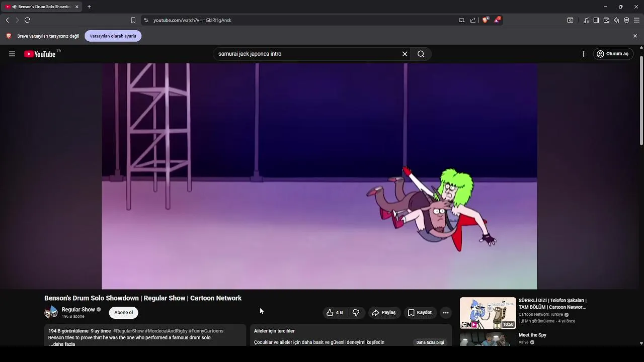Click the Paylaş share button
The width and height of the screenshot is (644, 362).
(384, 313)
